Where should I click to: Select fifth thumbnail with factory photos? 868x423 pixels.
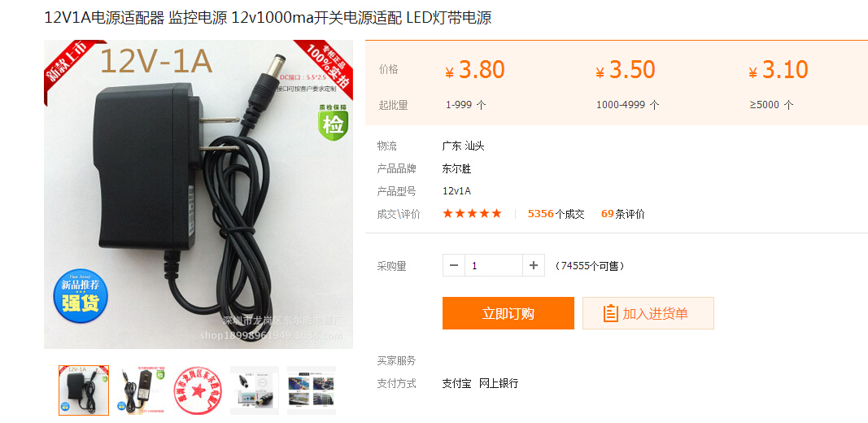pos(312,390)
